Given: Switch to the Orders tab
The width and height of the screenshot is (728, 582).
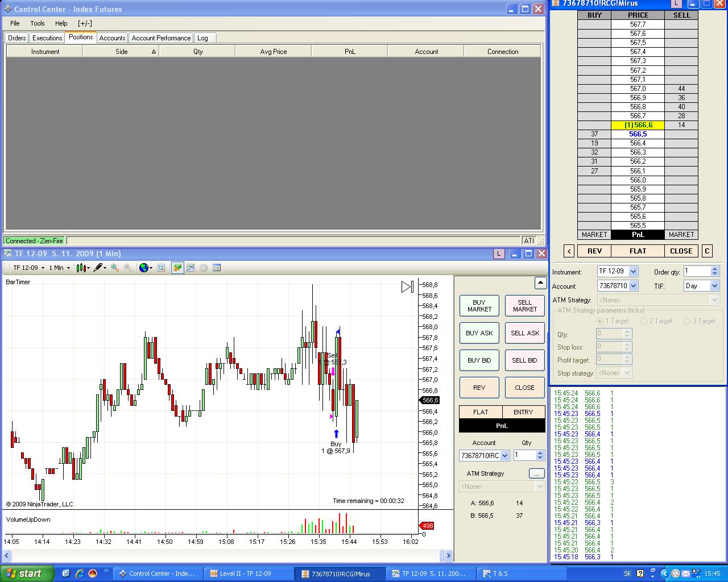Looking at the screenshot, I should pyautogui.click(x=16, y=38).
